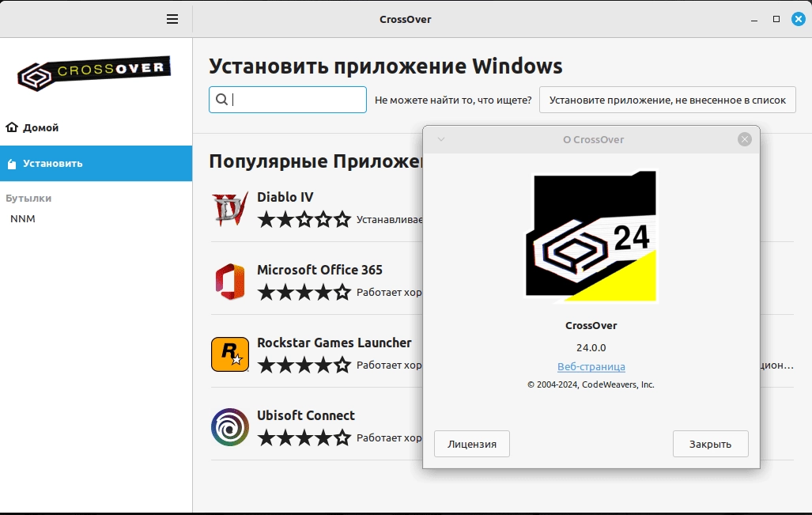
Task: Open the hamburger menu in the header
Action: click(172, 19)
